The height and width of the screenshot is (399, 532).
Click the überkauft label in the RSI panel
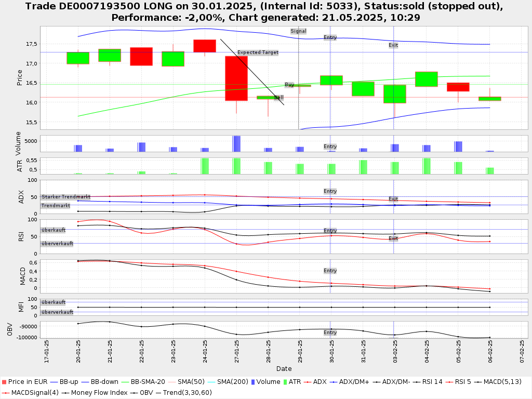point(54,230)
